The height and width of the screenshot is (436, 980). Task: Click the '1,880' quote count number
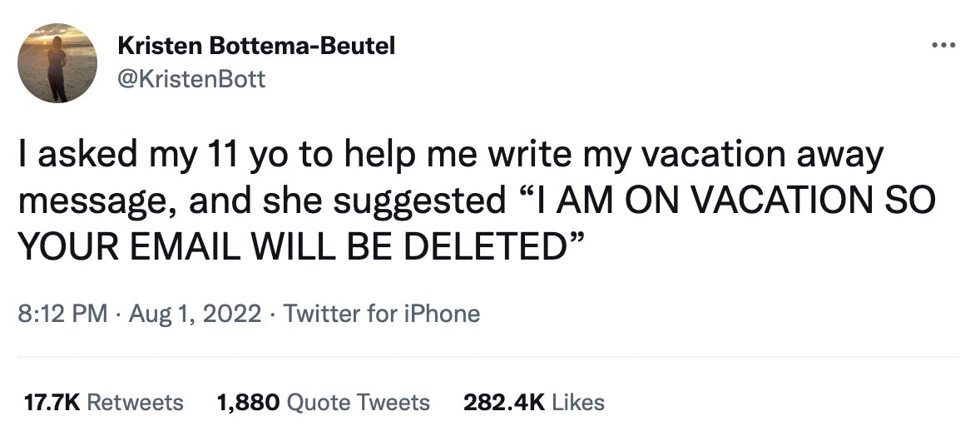pos(248,403)
